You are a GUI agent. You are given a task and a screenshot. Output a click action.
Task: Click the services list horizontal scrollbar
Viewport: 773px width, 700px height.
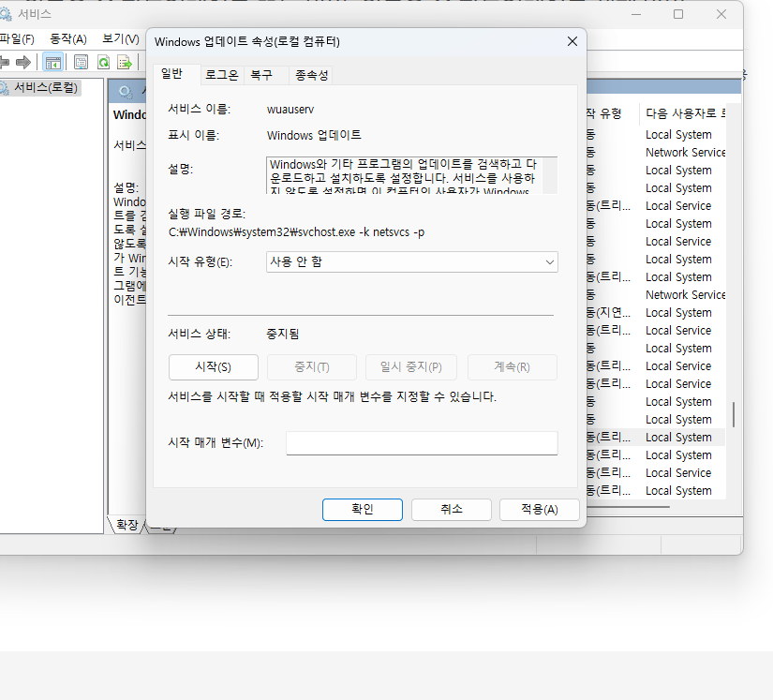pos(627,507)
